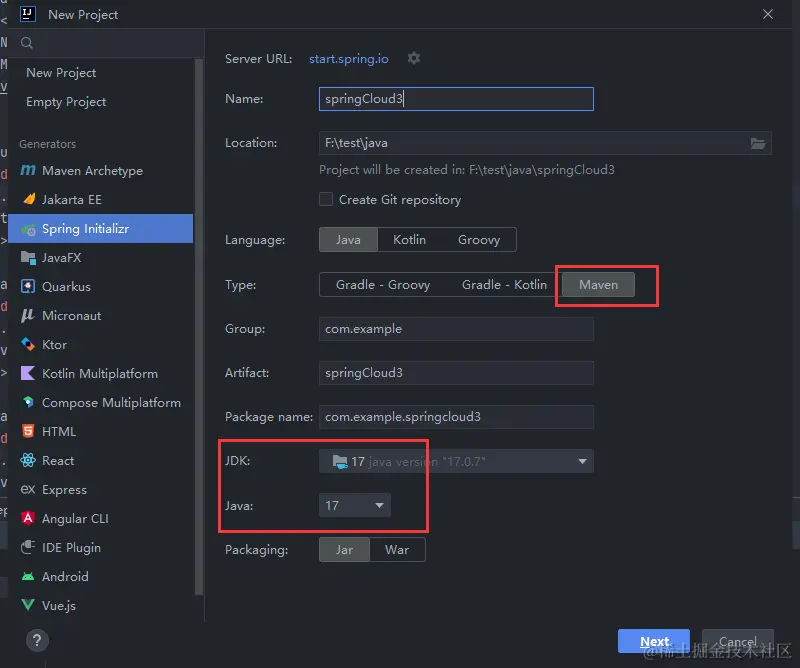This screenshot has width=800, height=668.
Task: Click the Location path field
Action: click(533, 143)
